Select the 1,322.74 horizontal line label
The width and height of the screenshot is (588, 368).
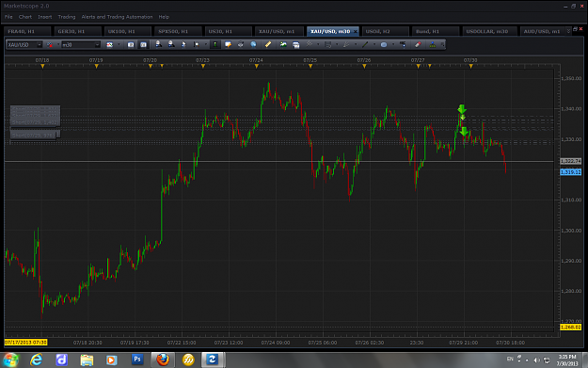tap(570, 161)
